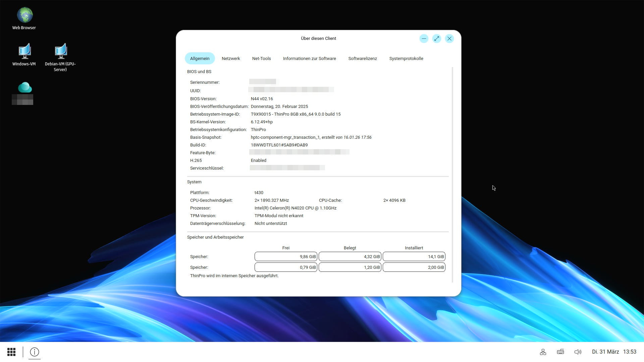Open the volume control speaker icon
This screenshot has width=644, height=362.
(578, 352)
